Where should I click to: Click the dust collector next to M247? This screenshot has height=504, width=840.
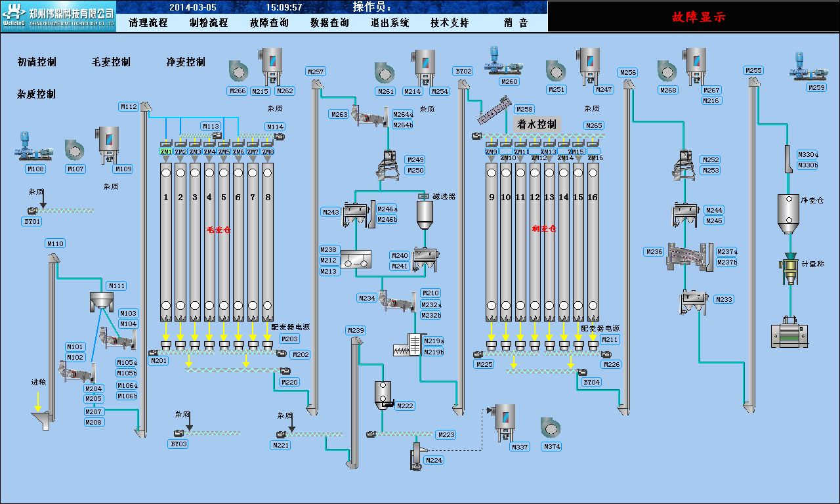589,66
